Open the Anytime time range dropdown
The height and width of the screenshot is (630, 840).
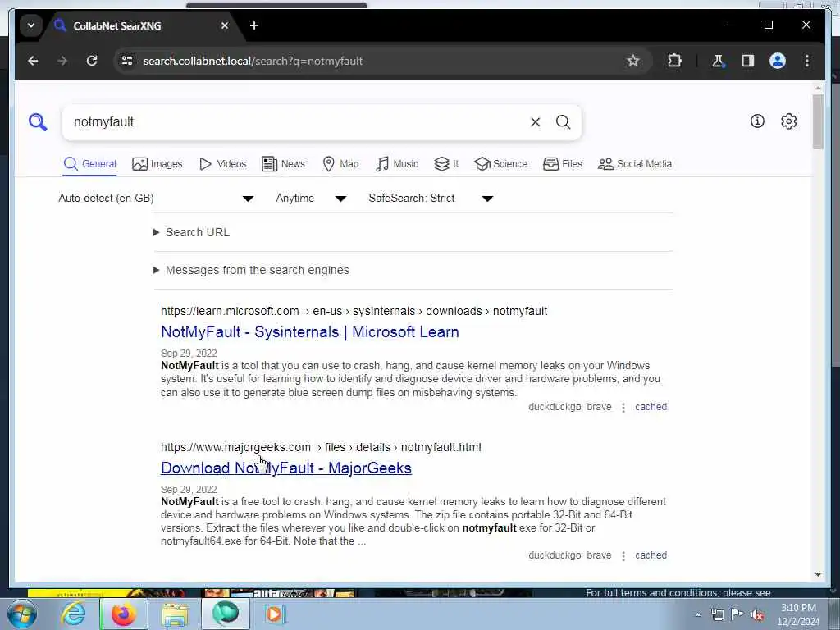[311, 199]
